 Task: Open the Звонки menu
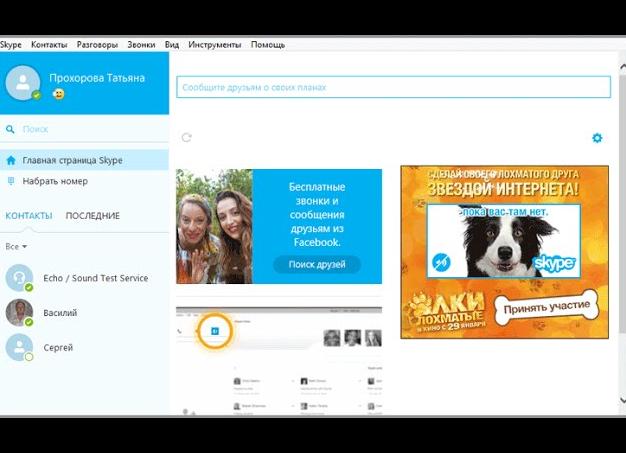pos(141,45)
